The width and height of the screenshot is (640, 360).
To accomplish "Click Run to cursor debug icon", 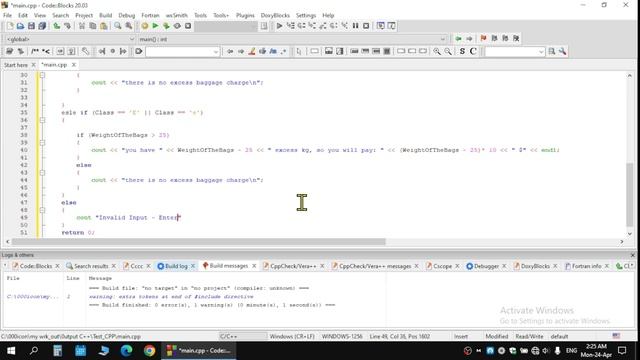I will pos(290,26).
